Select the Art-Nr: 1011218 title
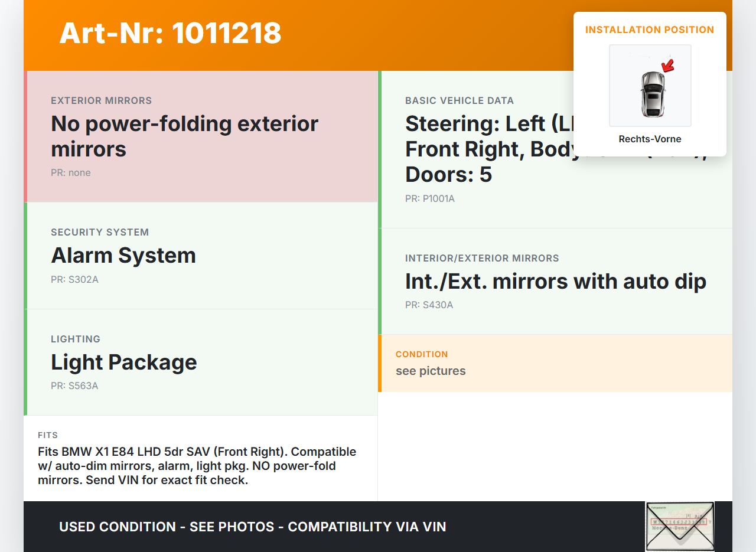 (170, 33)
